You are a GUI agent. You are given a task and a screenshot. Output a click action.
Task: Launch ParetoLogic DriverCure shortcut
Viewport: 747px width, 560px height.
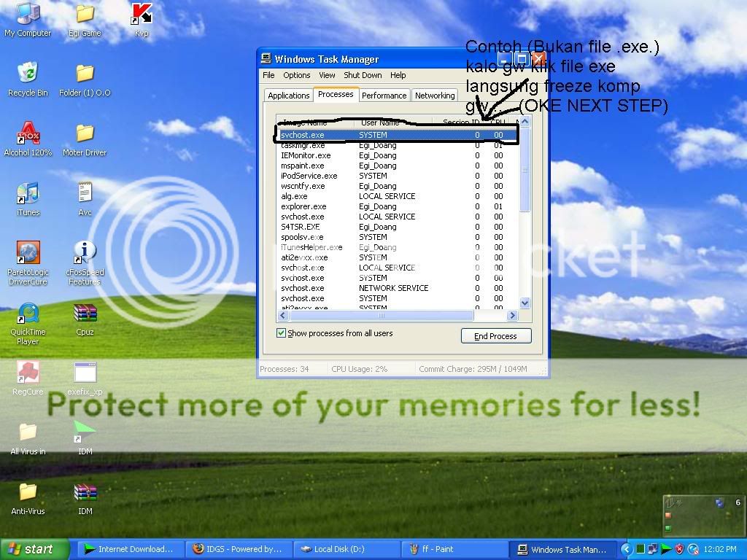(28, 262)
